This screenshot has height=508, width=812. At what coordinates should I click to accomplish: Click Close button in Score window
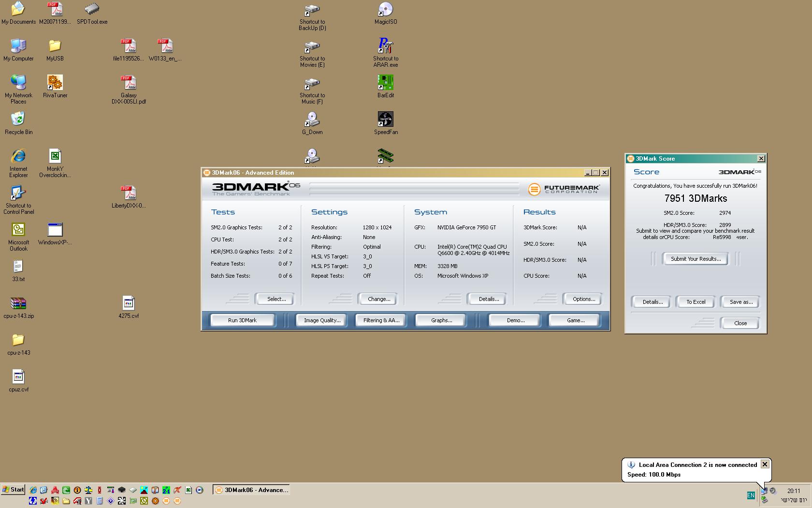point(740,323)
